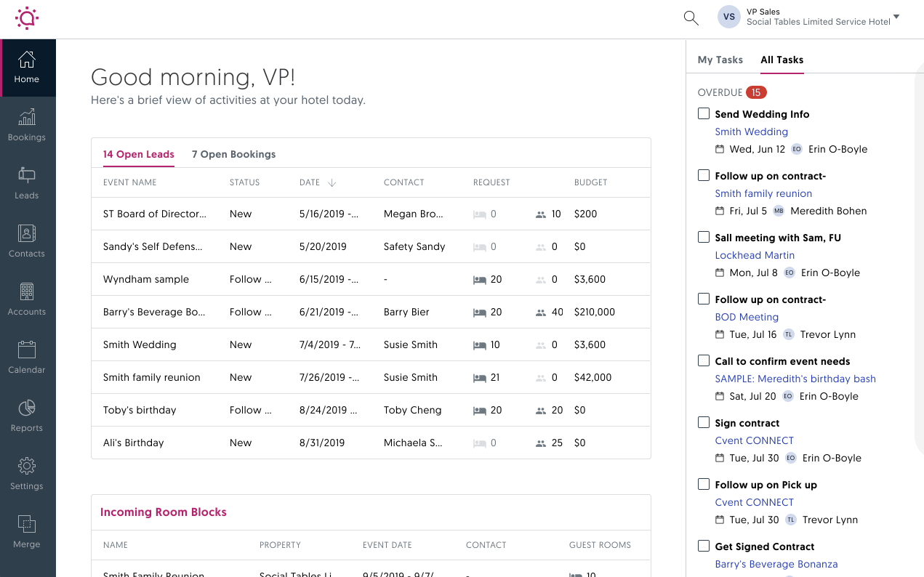Open the Smith family reunion task link
This screenshot has width=924, height=577.
(763, 193)
